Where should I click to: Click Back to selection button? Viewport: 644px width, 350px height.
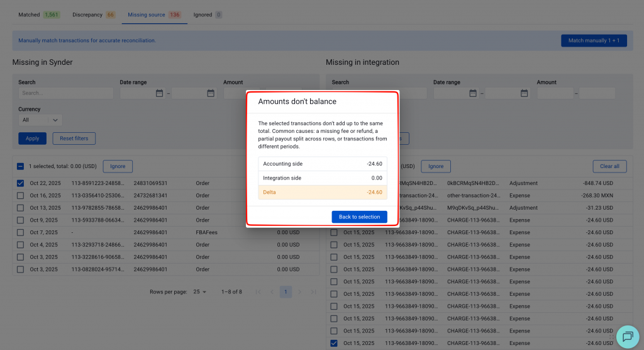point(359,217)
